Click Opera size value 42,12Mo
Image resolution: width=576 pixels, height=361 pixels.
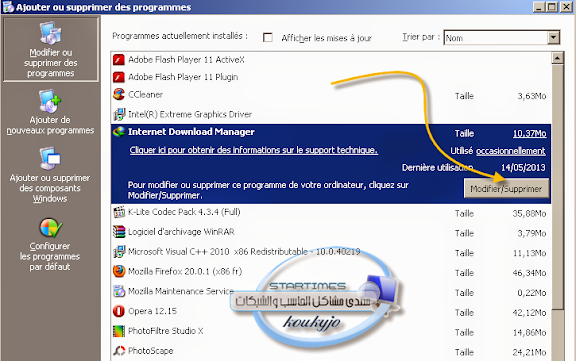(529, 313)
